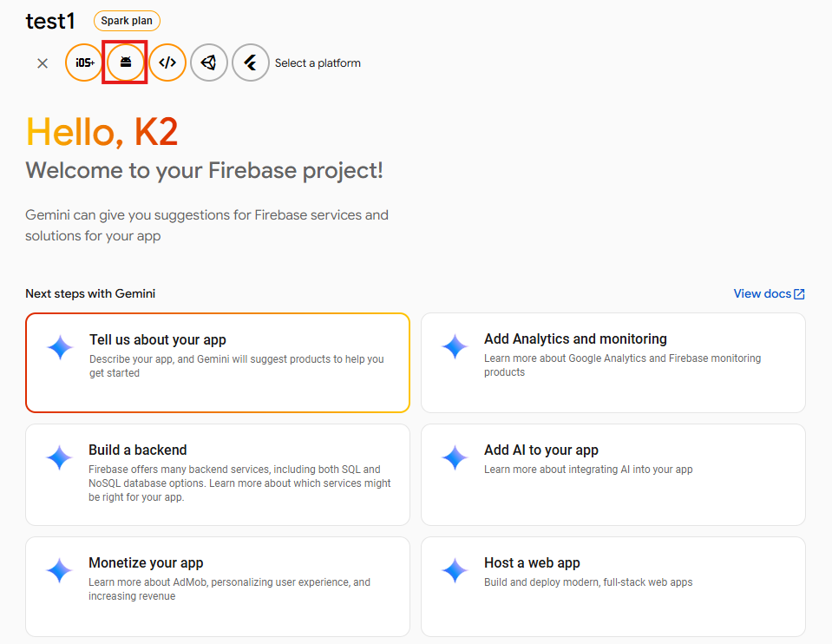Choose the Android platform icon
The height and width of the screenshot is (644, 832).
click(126, 62)
